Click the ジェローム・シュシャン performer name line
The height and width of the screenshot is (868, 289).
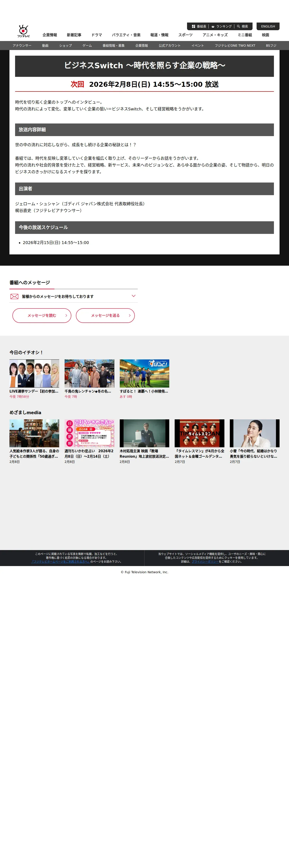(x=81, y=204)
